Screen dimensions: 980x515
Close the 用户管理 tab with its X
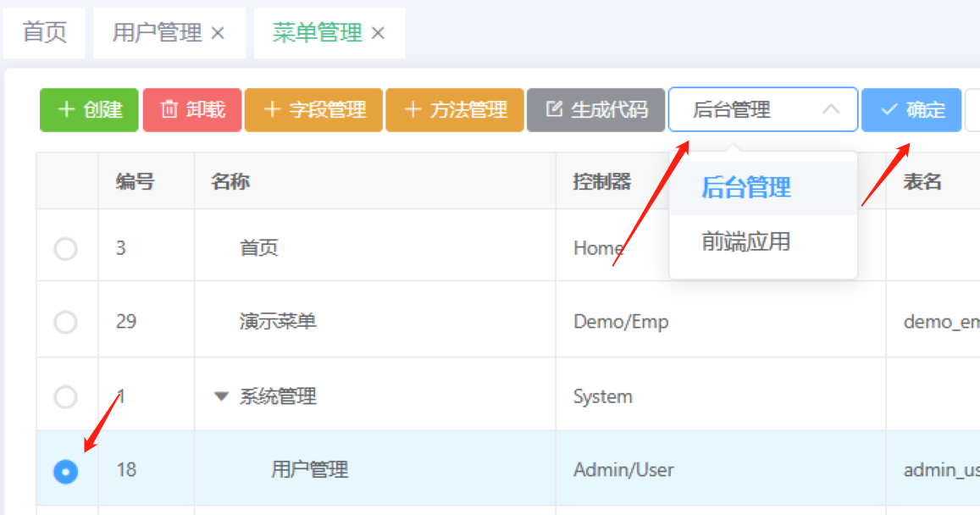tap(218, 33)
